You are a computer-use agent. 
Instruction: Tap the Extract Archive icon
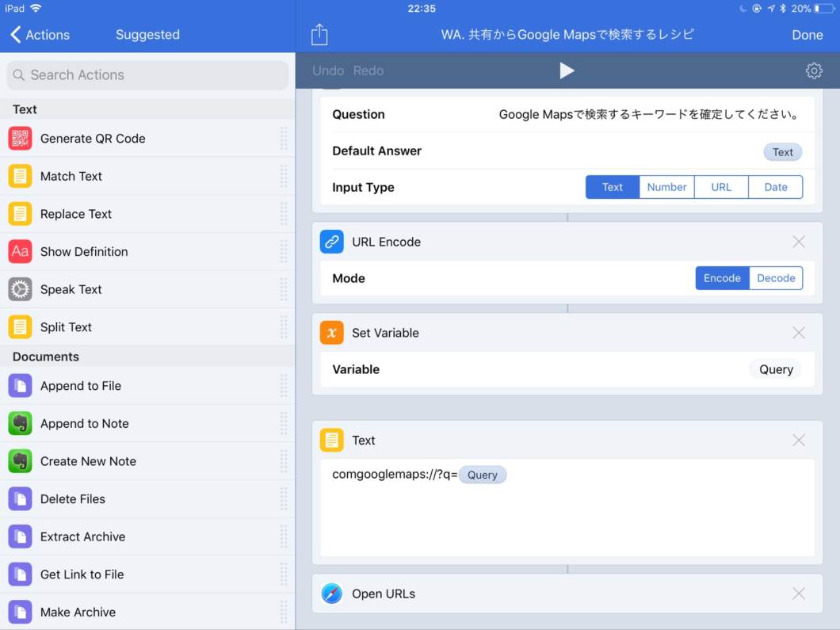[x=21, y=536]
